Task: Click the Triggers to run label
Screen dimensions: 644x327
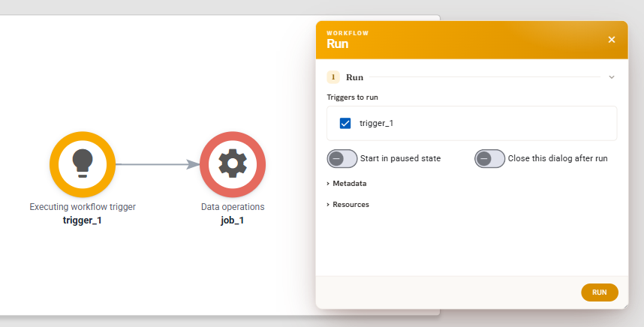Action: point(352,97)
